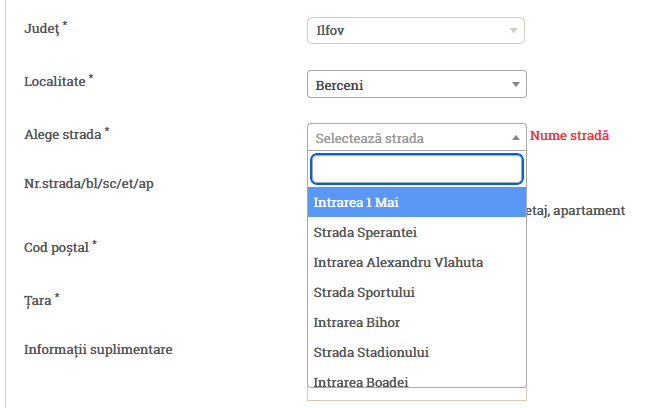Viewport: 653px width, 408px height.
Task: Collapse the Selectează strada dropdown
Action: (x=415, y=138)
